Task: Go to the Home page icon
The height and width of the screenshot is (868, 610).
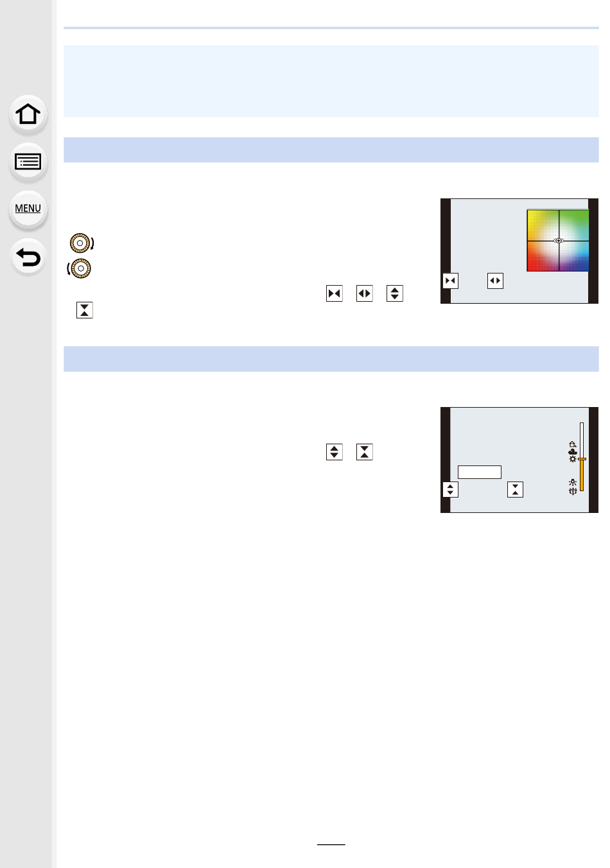Action: pyautogui.click(x=28, y=114)
